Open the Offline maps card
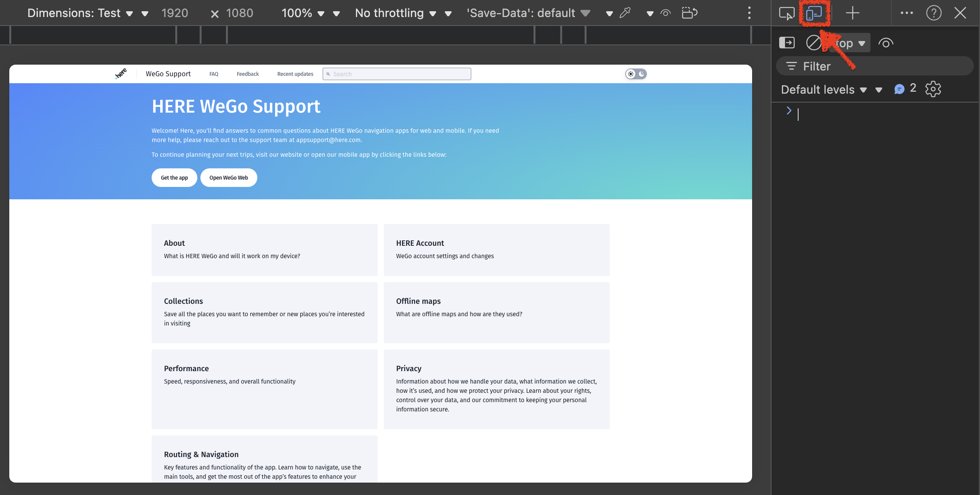 pyautogui.click(x=497, y=313)
